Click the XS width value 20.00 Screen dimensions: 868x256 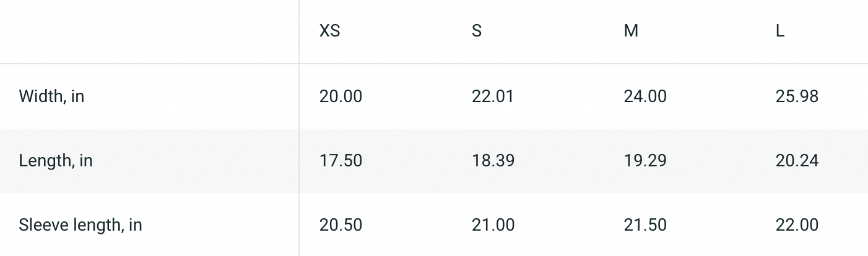tap(341, 96)
